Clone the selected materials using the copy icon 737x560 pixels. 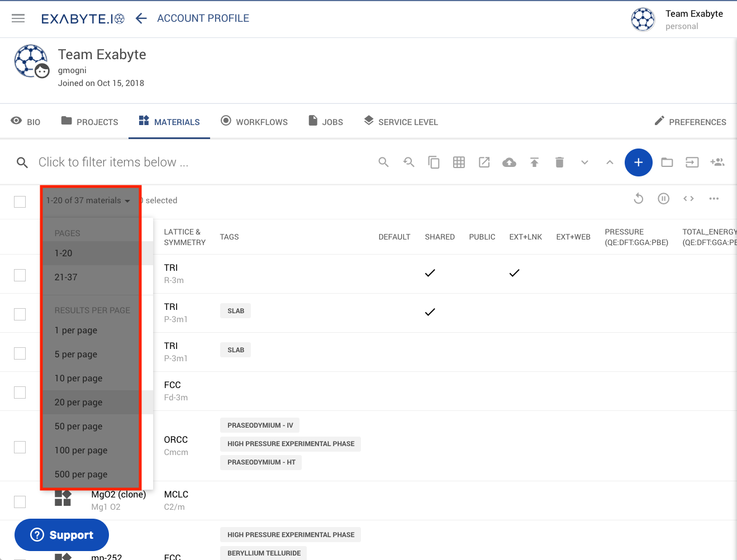[434, 162]
